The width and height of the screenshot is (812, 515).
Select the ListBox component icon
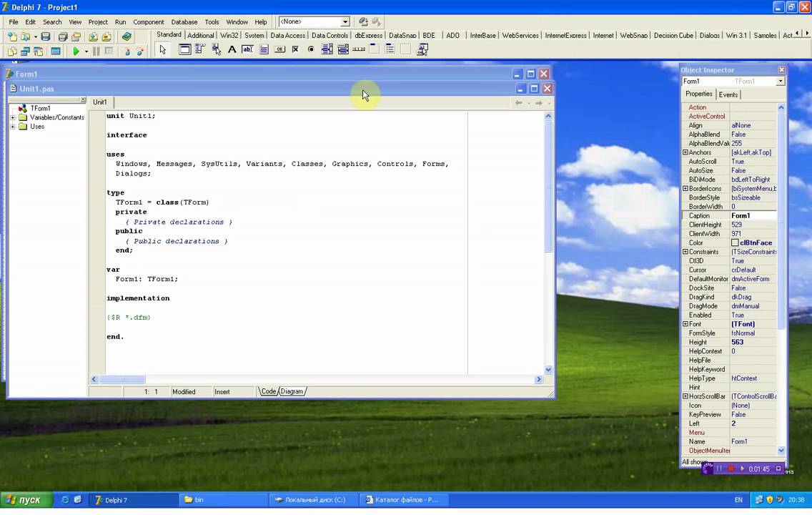coord(327,50)
